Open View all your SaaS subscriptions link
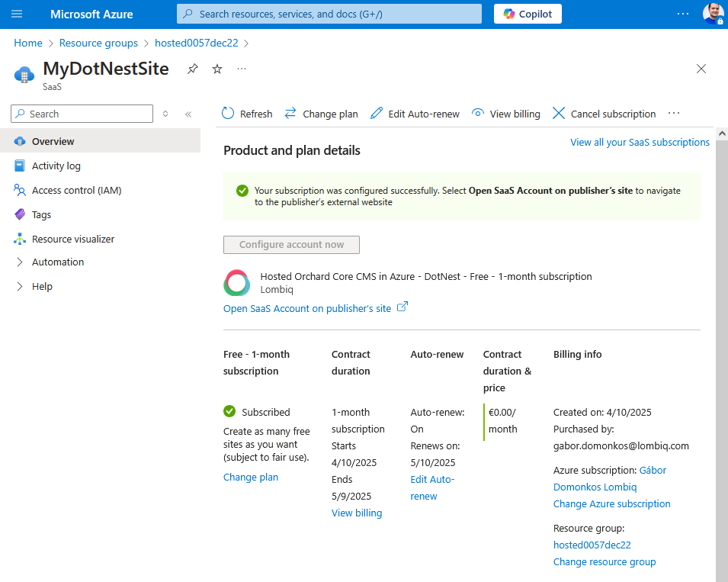The image size is (728, 582). (x=640, y=142)
